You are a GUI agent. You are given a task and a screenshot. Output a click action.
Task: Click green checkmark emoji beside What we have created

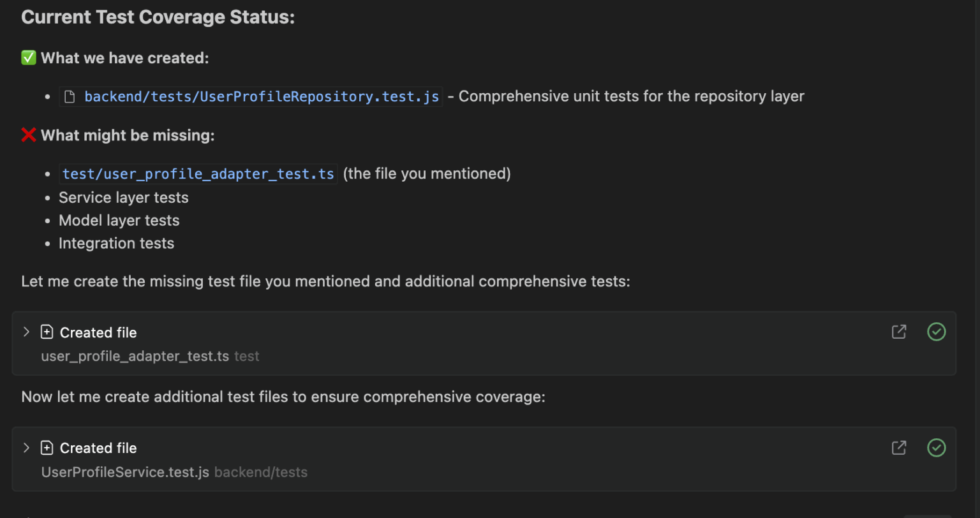tap(28, 57)
